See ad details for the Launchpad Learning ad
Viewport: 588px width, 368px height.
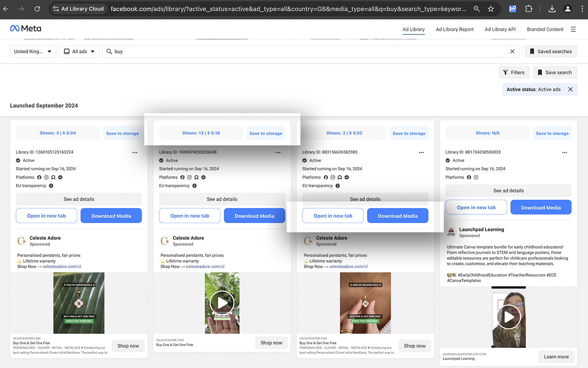[509, 190]
